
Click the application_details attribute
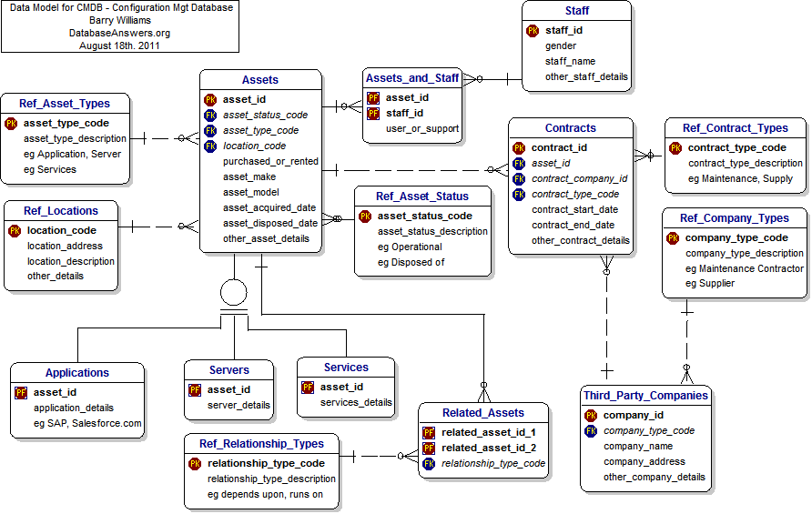[x=74, y=408]
